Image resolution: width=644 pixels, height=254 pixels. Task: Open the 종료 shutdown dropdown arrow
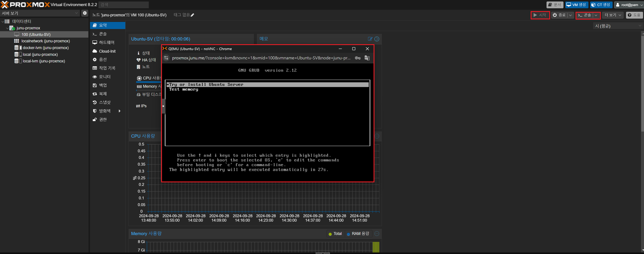pos(570,15)
